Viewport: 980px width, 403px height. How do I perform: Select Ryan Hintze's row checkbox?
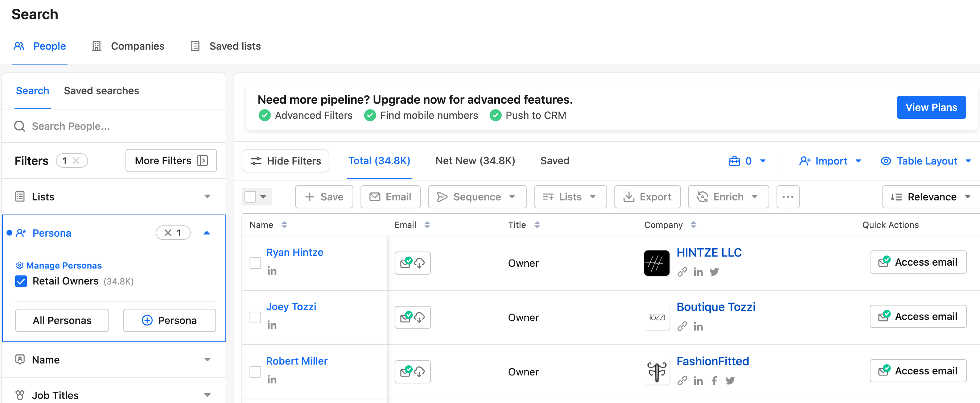pos(255,263)
